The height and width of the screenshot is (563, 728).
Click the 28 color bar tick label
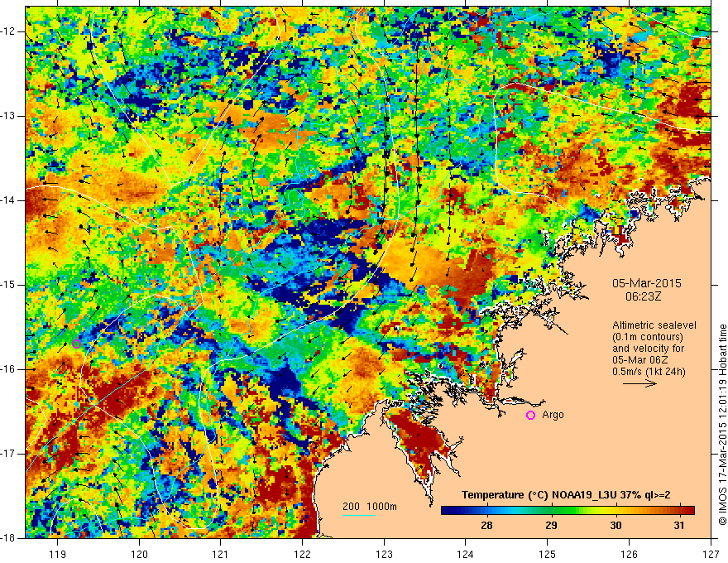486,526
